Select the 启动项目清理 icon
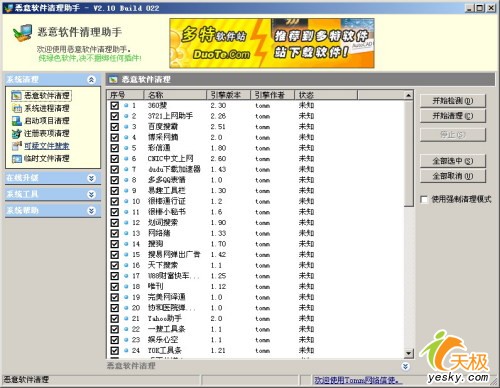The width and height of the screenshot is (500, 388). pos(17,121)
